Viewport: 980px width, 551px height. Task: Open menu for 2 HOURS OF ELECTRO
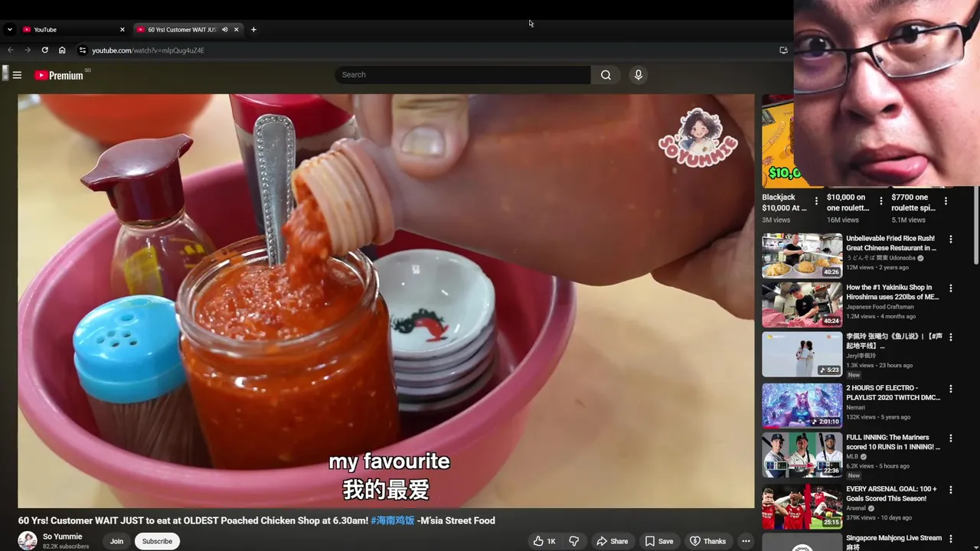tap(951, 389)
